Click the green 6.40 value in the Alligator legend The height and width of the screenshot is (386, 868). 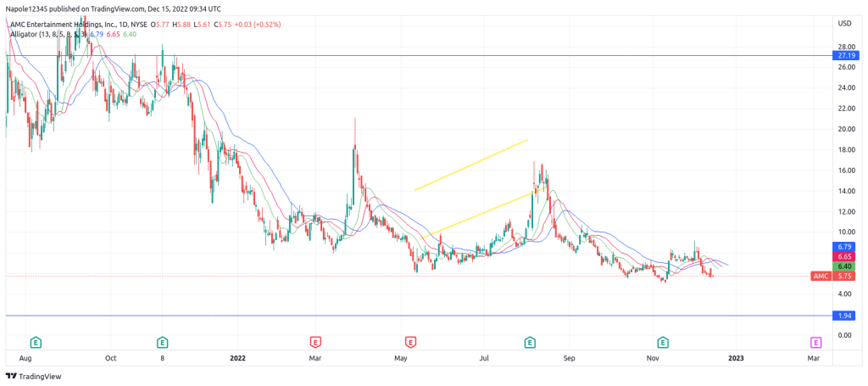coord(130,34)
